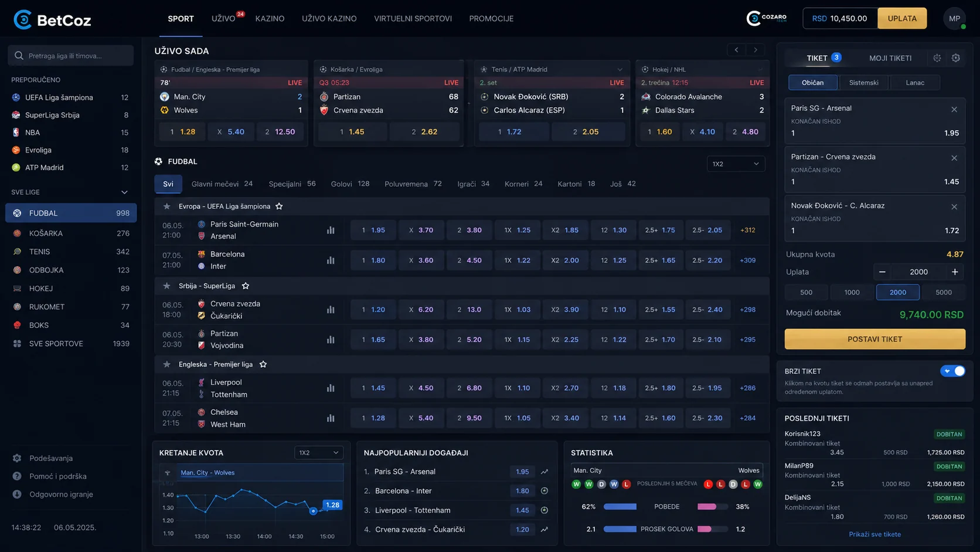The width and height of the screenshot is (980, 552).
Task: Expand more markets +309 for Barcelona vs Inter
Action: (748, 260)
